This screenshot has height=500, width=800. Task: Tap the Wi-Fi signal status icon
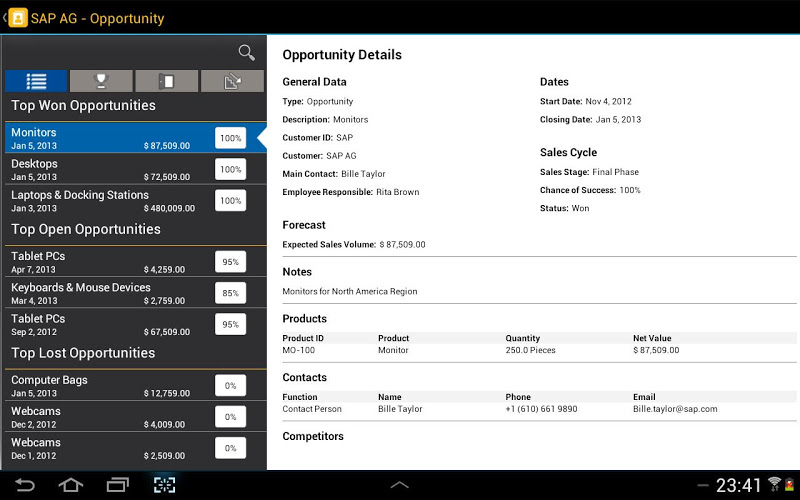pos(774,484)
